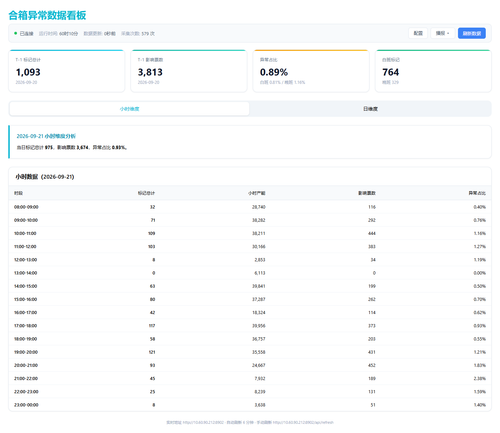
Task: Click the 452 cell in 20:00-21:00 row
Action: point(372,365)
